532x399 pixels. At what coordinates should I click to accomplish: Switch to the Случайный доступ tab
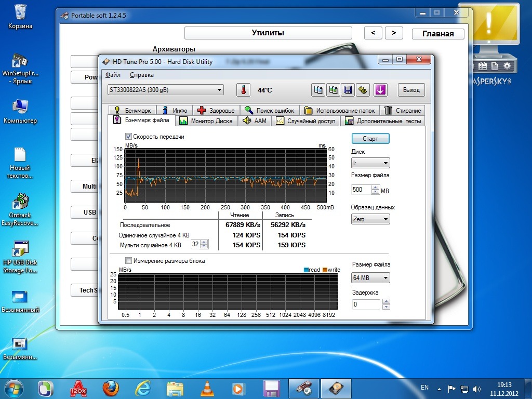[305, 121]
